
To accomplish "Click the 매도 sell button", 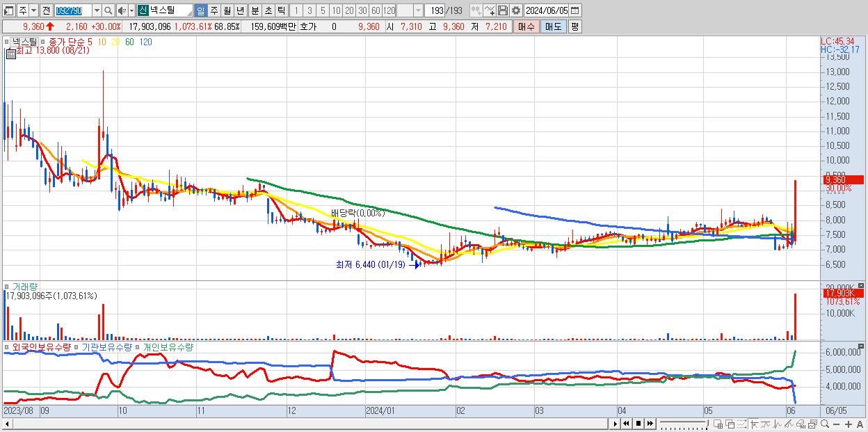I will [x=554, y=26].
